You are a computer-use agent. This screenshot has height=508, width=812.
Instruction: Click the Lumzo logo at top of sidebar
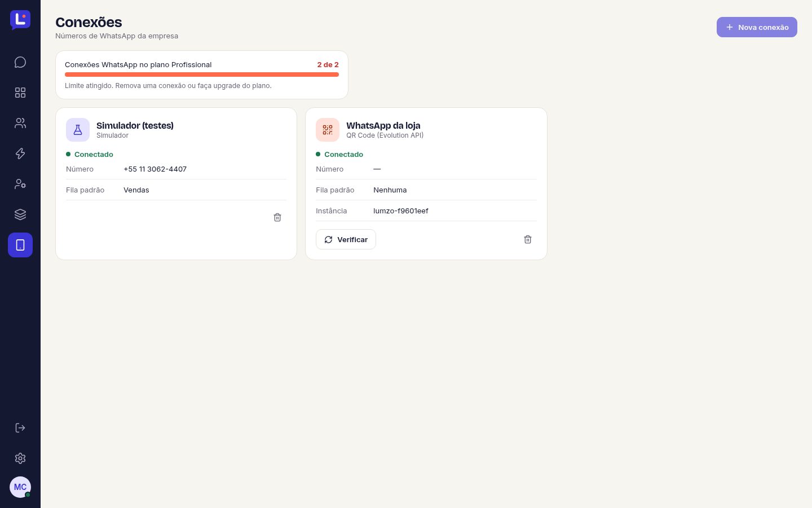[20, 20]
